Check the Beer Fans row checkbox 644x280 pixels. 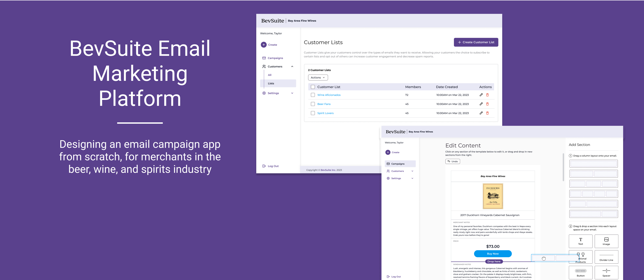click(313, 104)
